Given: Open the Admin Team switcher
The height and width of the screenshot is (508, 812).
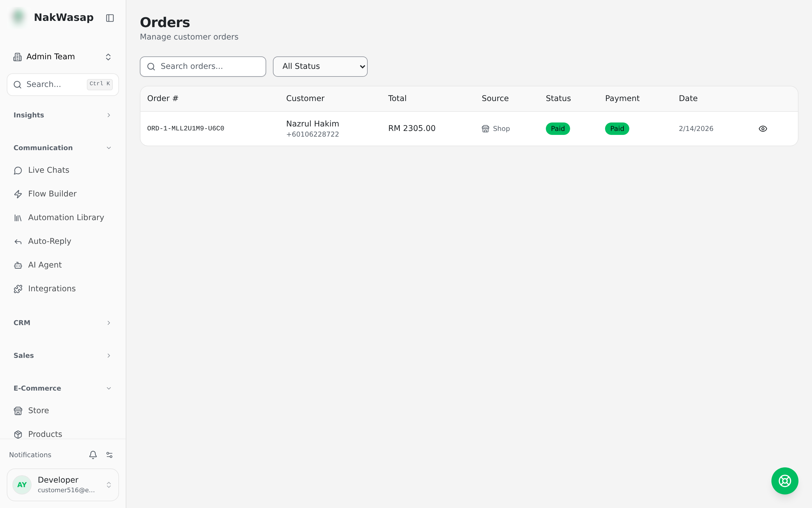Looking at the screenshot, I should click(63, 57).
